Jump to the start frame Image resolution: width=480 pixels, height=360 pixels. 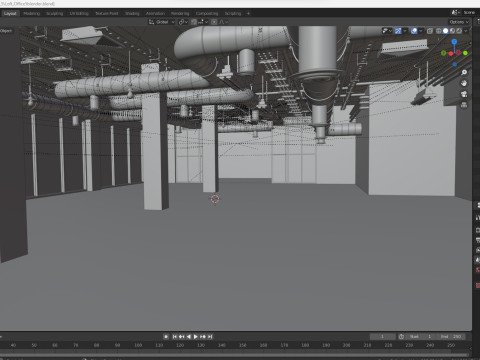(174, 337)
